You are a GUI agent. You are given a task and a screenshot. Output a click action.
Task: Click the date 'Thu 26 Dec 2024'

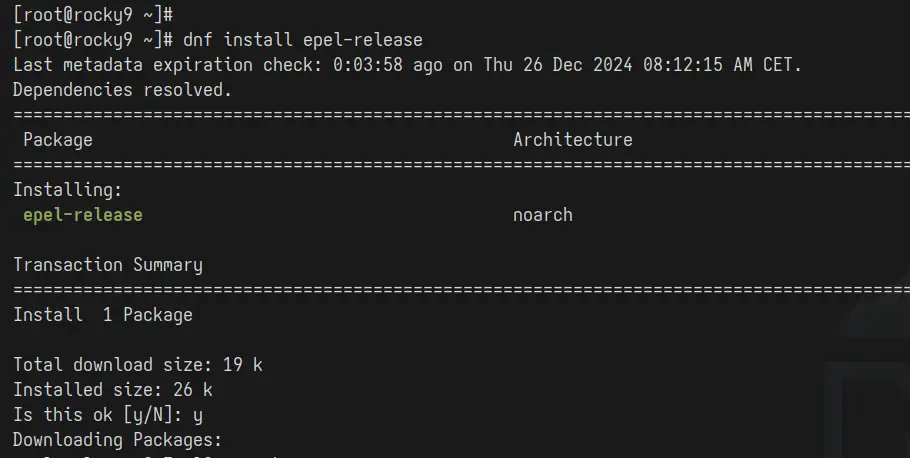[x=558, y=65]
